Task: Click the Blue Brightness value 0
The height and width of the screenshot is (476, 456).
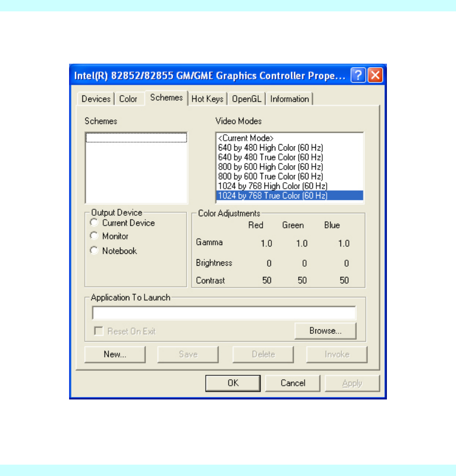Action: point(346,263)
